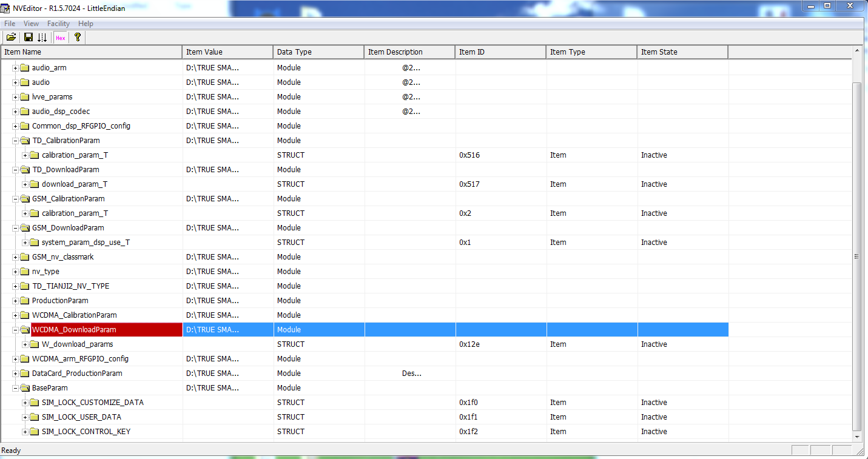Collapse the TD_CalibrationParam node
This screenshot has height=459, width=868.
point(16,141)
